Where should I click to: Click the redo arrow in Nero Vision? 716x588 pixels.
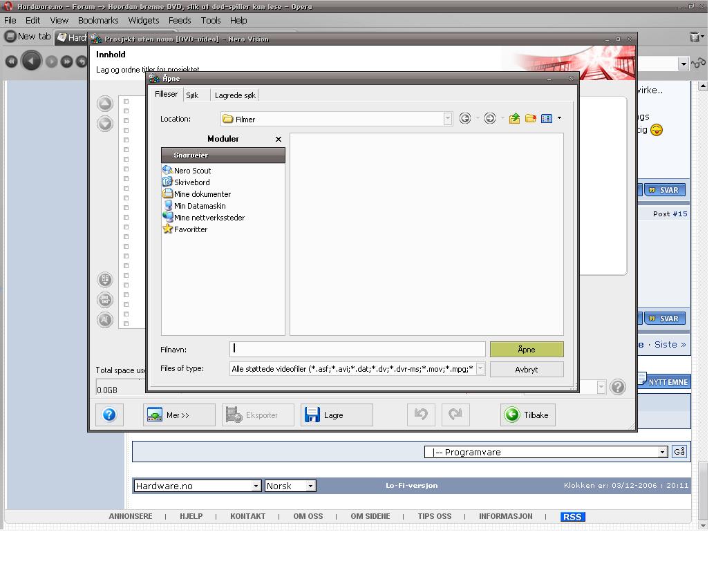coord(455,415)
